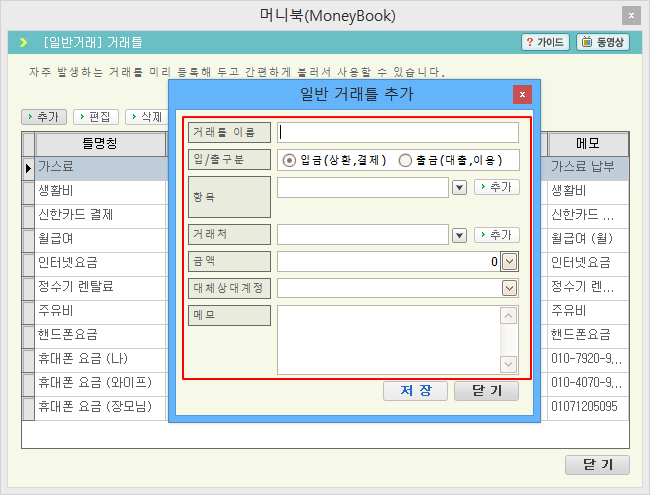Expand the 대체상대계정 dropdown

pos(509,288)
